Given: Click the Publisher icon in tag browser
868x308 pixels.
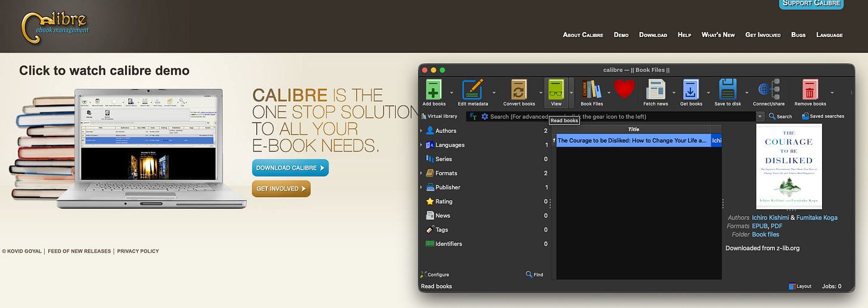Looking at the screenshot, I should pos(430,187).
